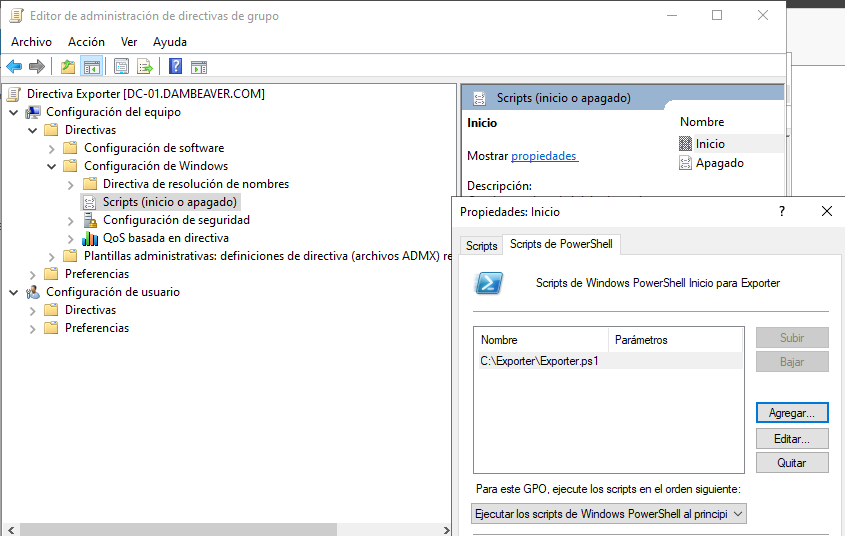Expand the Configuración de software node
Screen dimensions: 845x536
tap(52, 149)
